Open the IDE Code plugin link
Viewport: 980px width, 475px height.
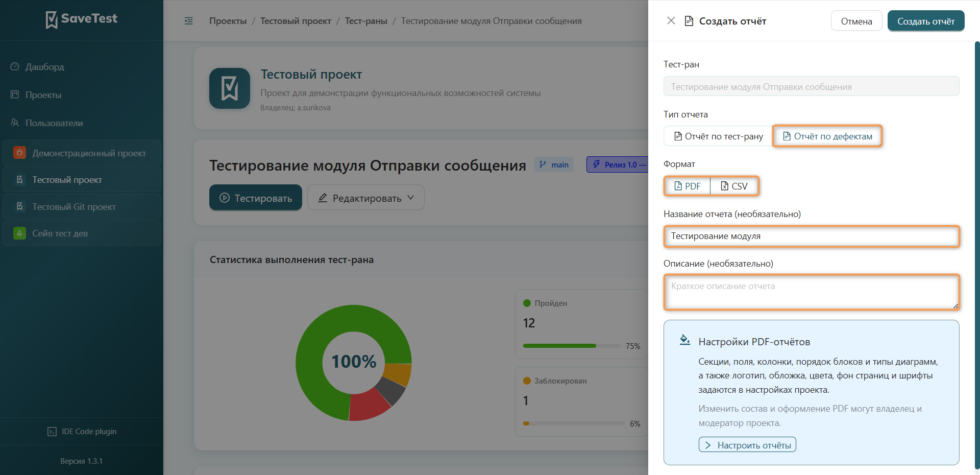point(82,432)
